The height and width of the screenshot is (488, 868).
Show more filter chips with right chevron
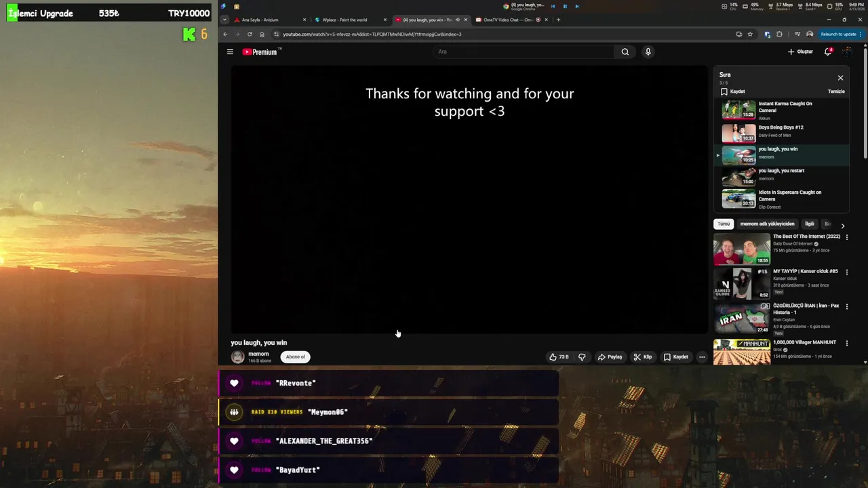coord(843,225)
